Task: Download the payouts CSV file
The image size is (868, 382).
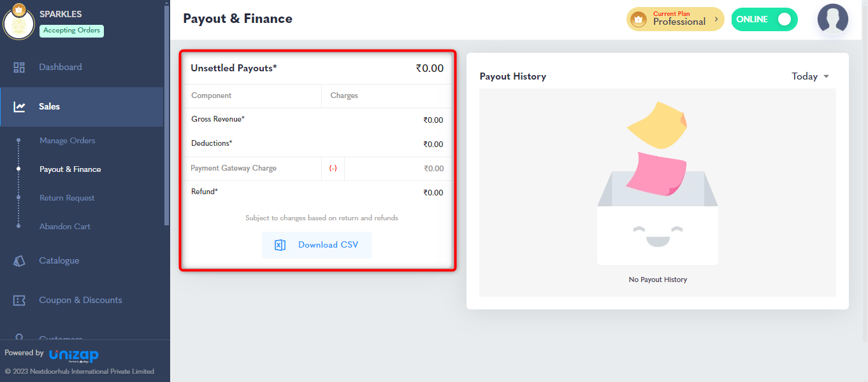Action: (x=317, y=245)
